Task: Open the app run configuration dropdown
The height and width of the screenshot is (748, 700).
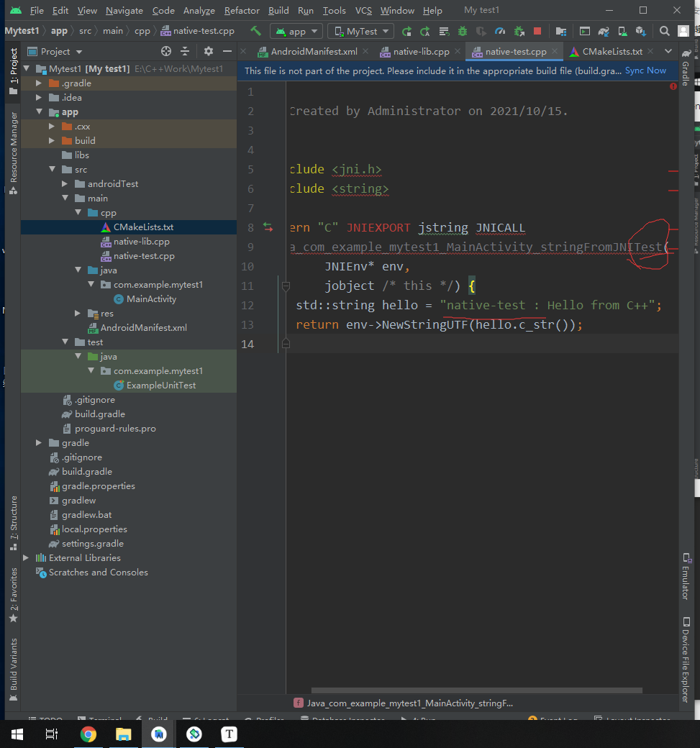Action: 296,32
